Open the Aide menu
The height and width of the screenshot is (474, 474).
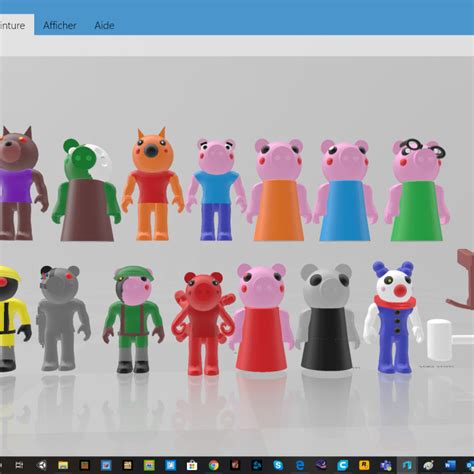[104, 25]
